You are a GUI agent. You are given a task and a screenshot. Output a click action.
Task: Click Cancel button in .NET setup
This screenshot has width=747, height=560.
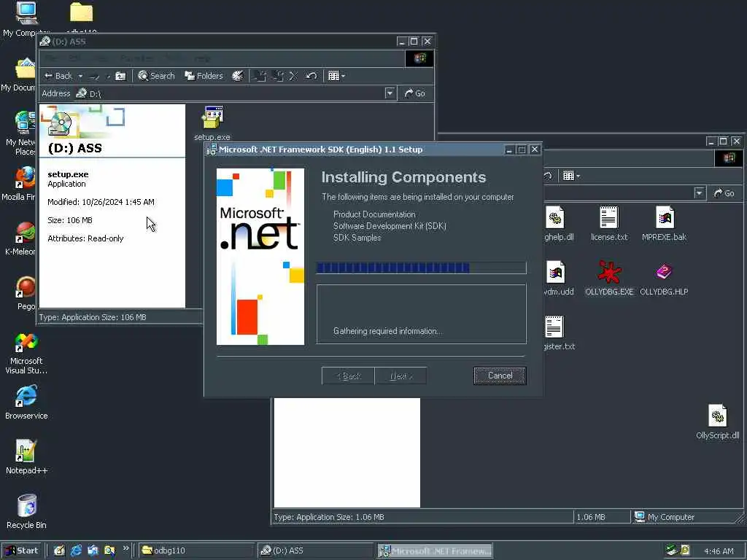(x=500, y=376)
